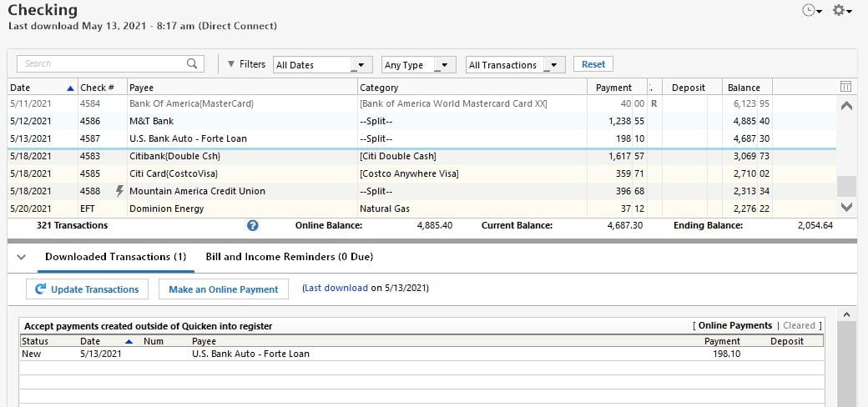
Task: Select the Dominion Energy transaction
Action: 421,209
